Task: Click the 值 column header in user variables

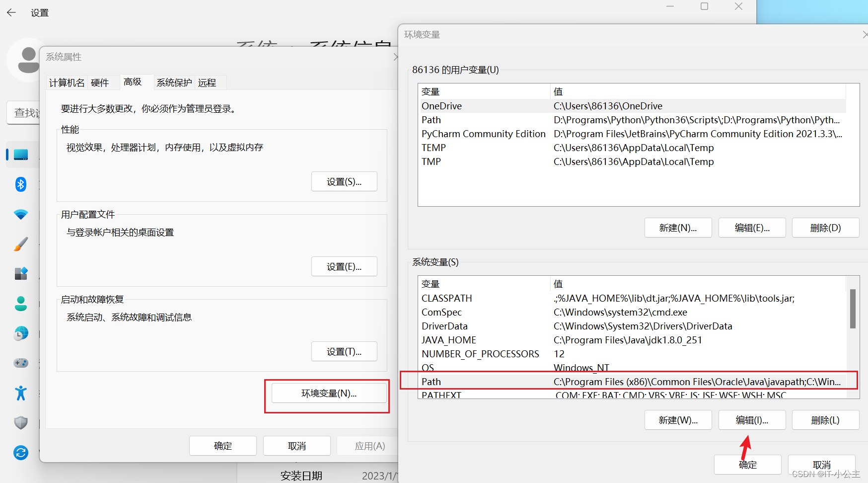Action: tap(698, 91)
